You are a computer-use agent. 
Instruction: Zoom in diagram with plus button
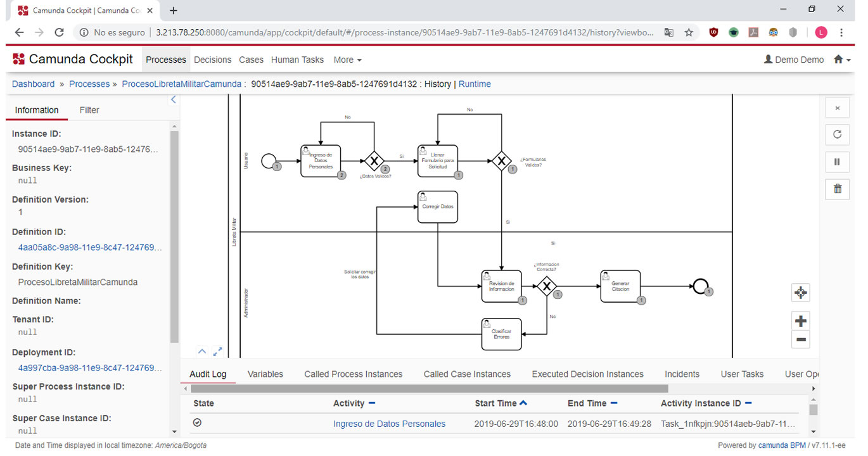[x=801, y=320]
